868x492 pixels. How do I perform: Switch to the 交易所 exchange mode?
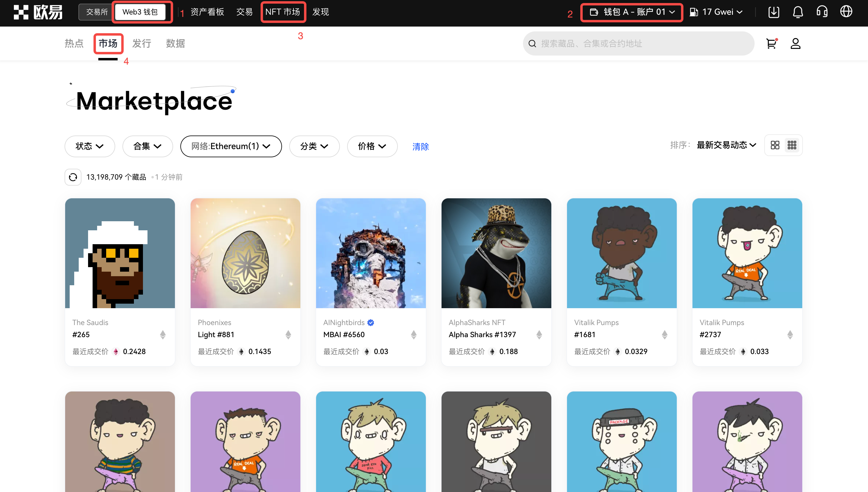click(x=97, y=12)
